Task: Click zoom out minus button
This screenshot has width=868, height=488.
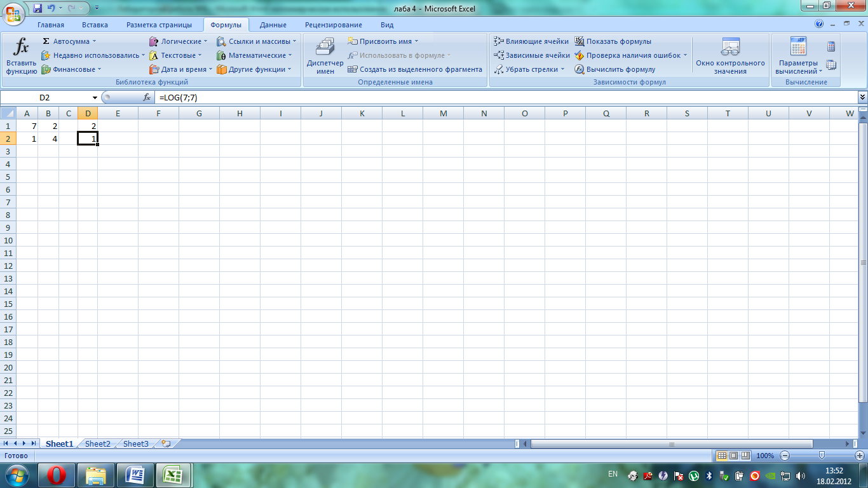Action: tap(785, 456)
